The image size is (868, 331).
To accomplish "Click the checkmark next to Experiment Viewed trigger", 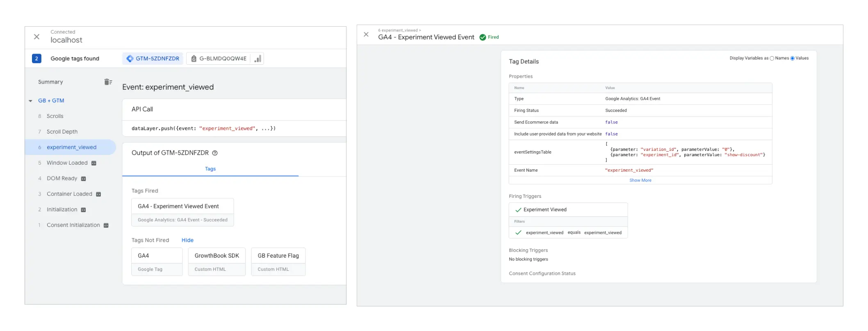I will 518,210.
